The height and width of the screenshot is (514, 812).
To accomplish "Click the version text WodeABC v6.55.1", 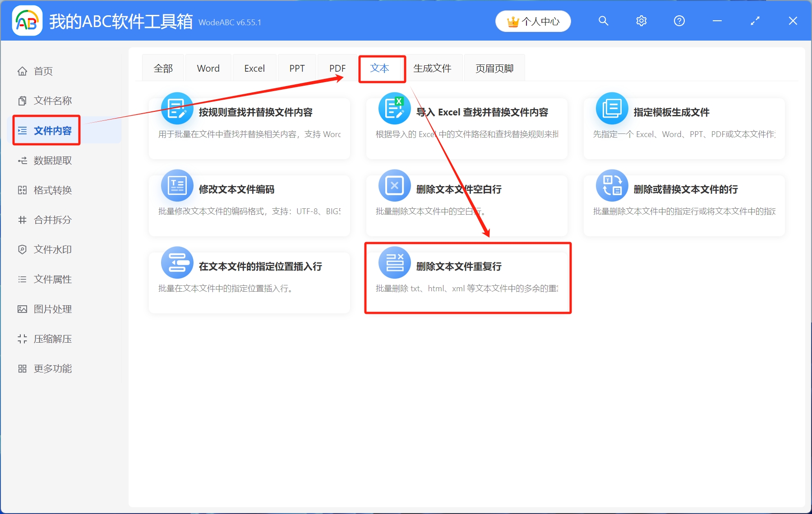I will click(230, 23).
